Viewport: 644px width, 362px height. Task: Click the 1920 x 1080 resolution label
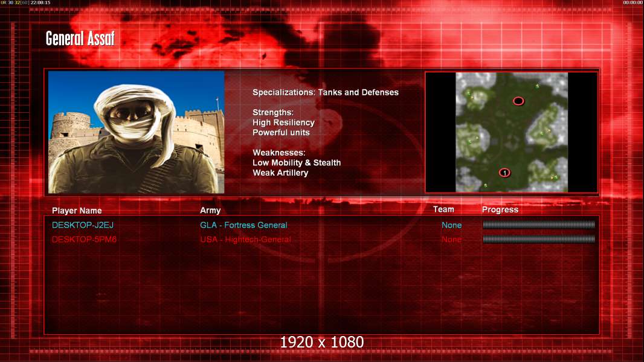(321, 342)
